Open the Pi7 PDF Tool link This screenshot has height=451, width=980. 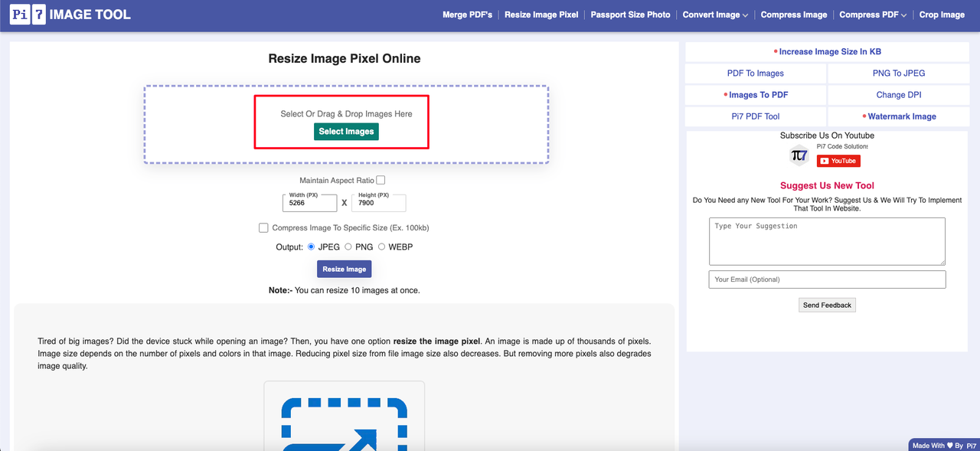point(756,116)
